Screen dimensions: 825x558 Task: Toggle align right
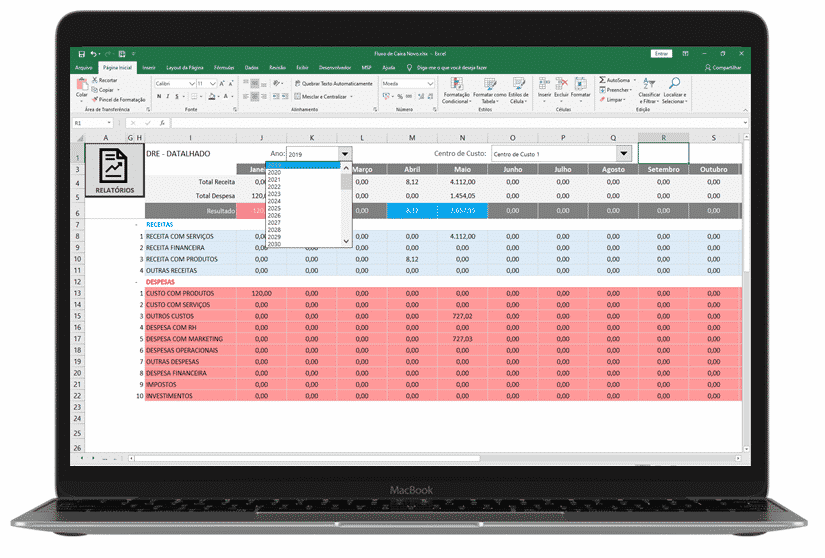coord(264,96)
